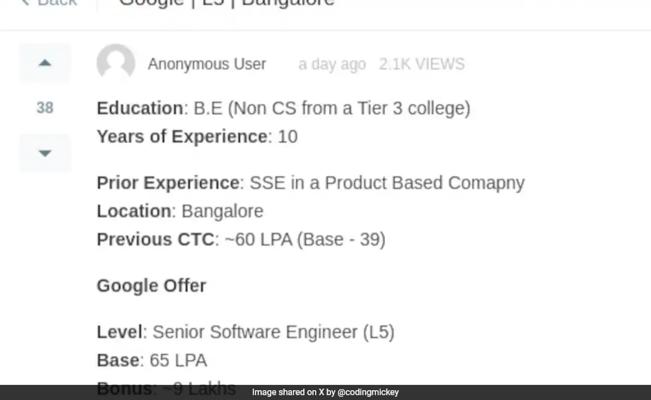Image resolution: width=651 pixels, height=400 pixels.
Task: Click the post title Google L5 Bangalore
Action: (x=226, y=4)
